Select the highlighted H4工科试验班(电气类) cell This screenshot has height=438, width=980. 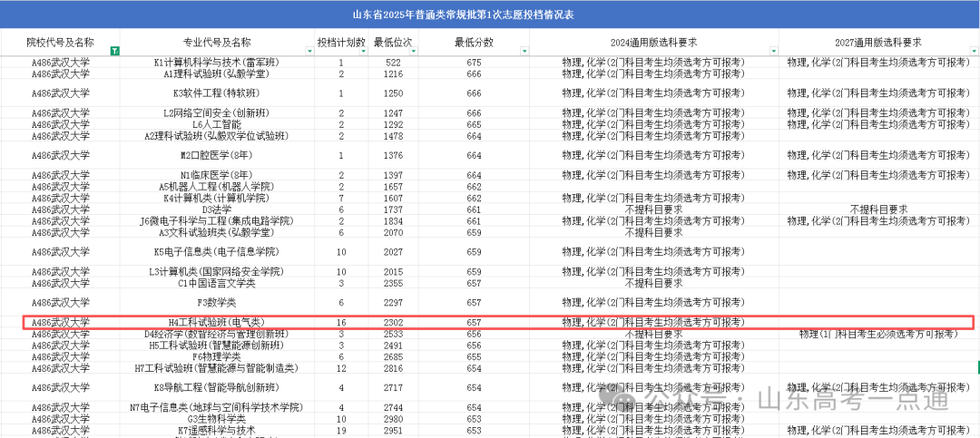click(217, 322)
